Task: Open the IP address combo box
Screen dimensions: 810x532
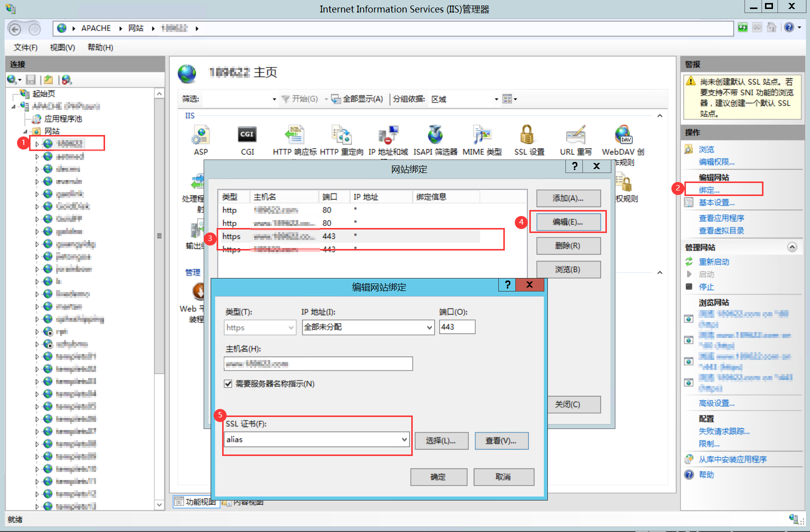Action: pyautogui.click(x=368, y=327)
